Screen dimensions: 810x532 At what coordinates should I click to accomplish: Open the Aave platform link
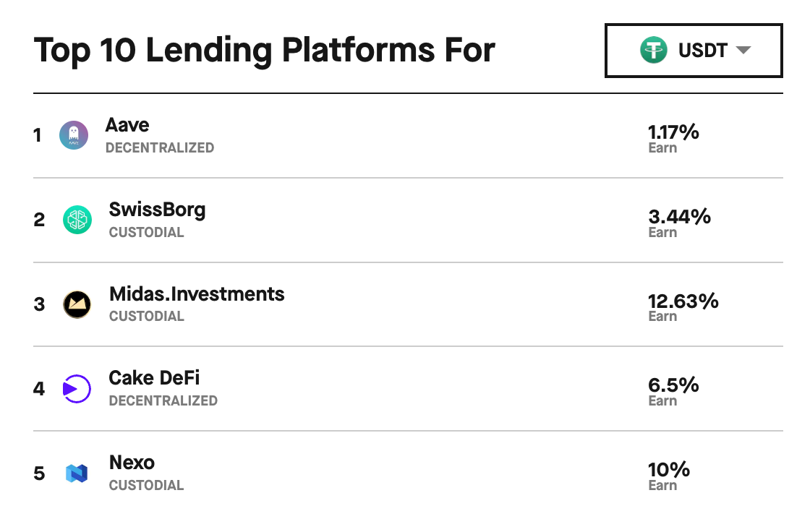pos(127,125)
